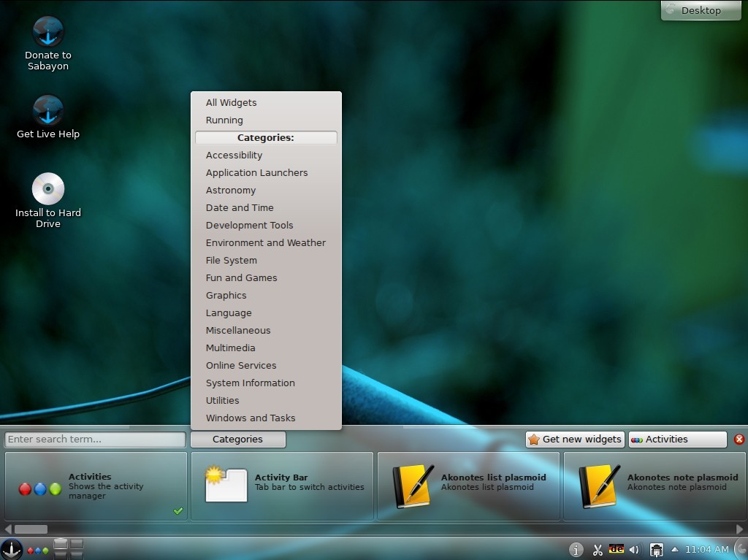
Task: Choose the Language category
Action: tap(266, 313)
